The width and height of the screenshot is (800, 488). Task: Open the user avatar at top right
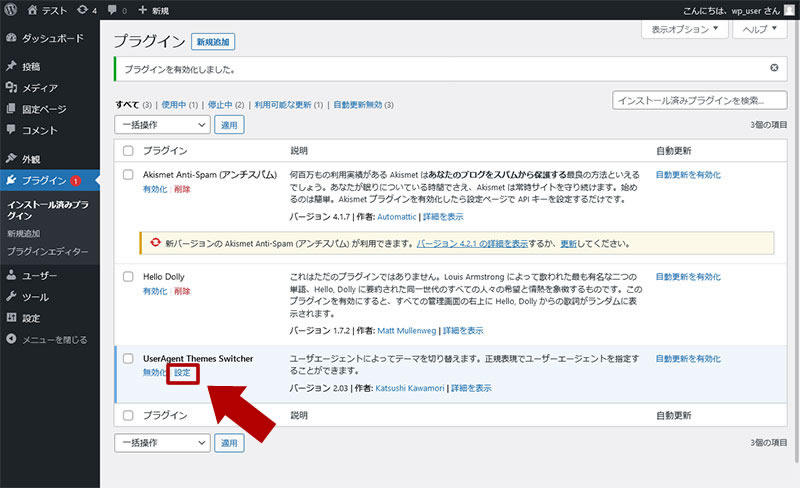789,10
